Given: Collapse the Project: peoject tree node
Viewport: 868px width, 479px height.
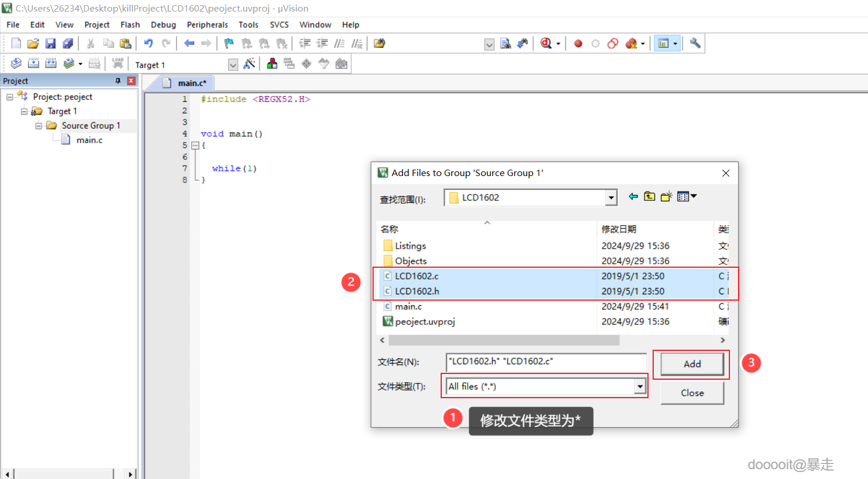Looking at the screenshot, I should coord(10,97).
